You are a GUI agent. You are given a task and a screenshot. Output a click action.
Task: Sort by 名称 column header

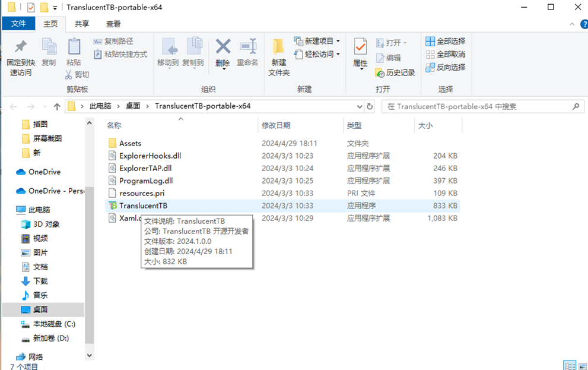(114, 126)
